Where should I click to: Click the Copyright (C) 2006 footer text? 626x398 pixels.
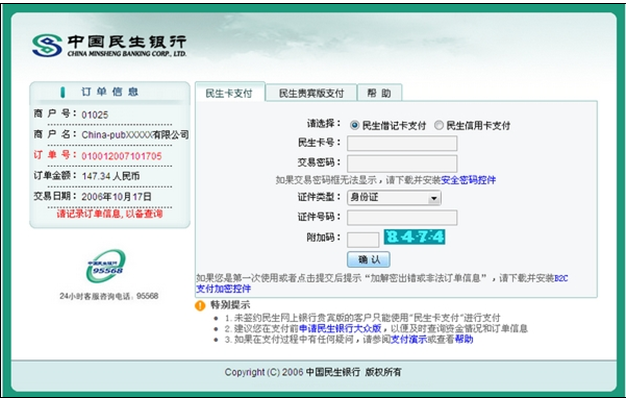[313, 372]
